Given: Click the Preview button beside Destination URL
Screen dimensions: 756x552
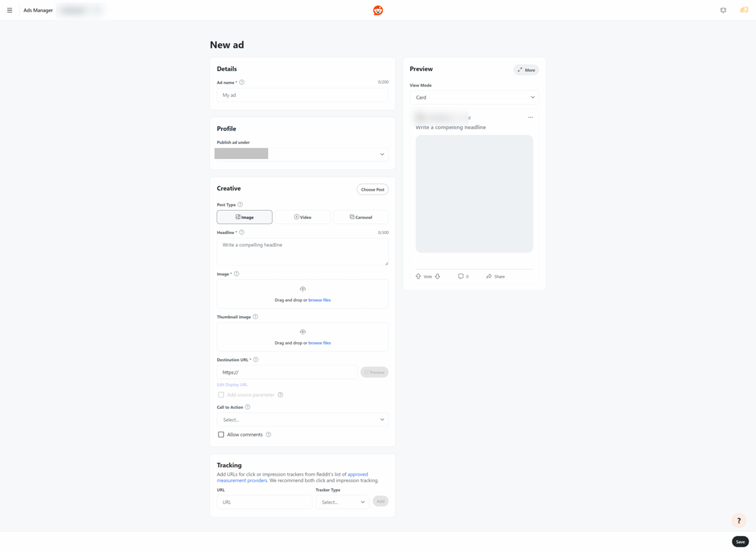Looking at the screenshot, I should point(375,372).
